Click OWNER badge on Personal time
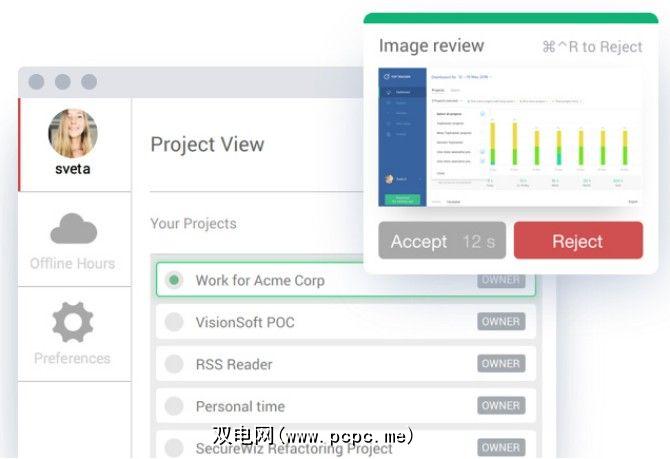670x459 pixels. [501, 405]
